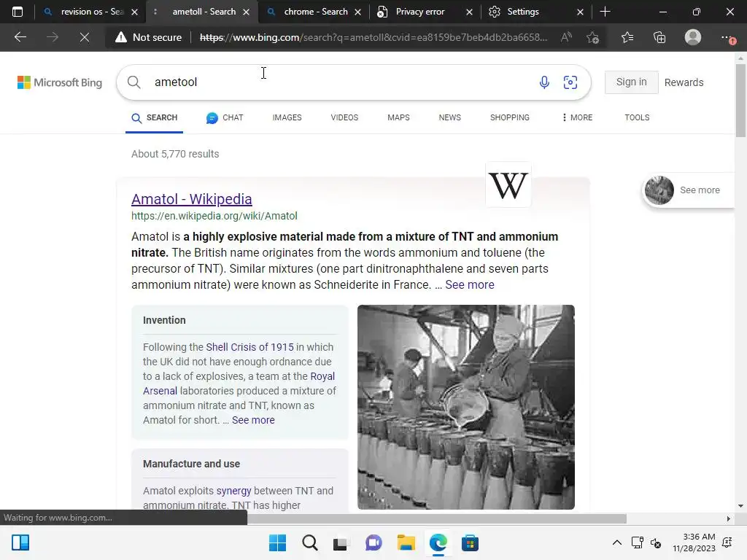
Task: Open the clock and date panel
Action: coord(694,542)
